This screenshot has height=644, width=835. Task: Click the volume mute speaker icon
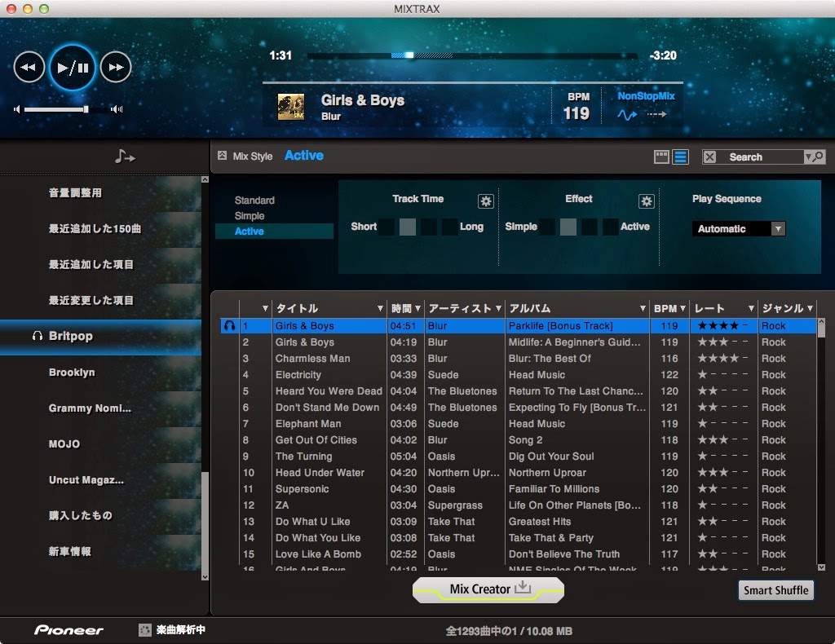[x=17, y=109]
